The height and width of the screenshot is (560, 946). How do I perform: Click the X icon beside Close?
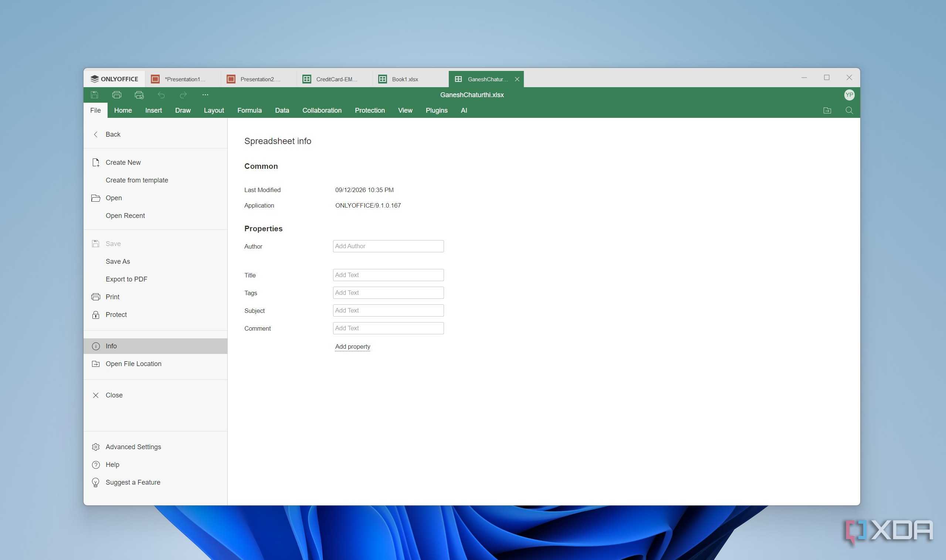pos(95,395)
